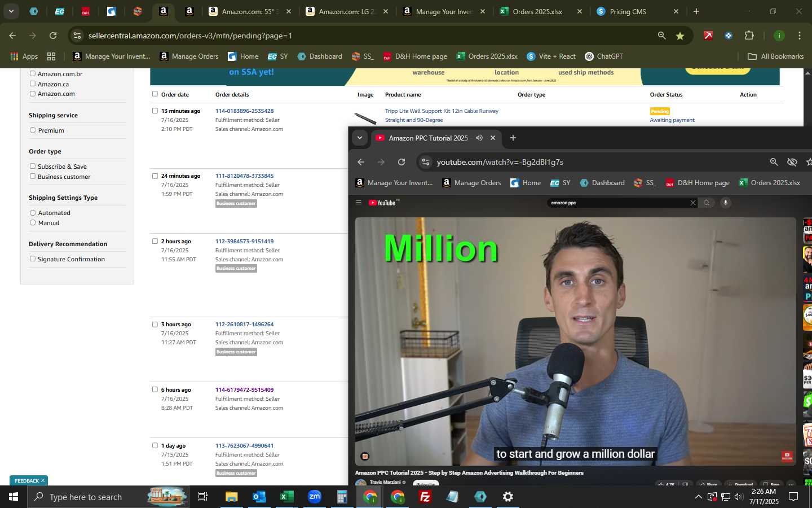
Task: Go back in the YouTube window
Action: (361, 162)
